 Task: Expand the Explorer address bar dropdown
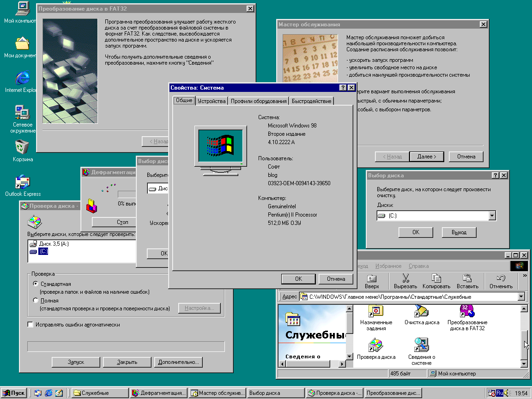521,296
